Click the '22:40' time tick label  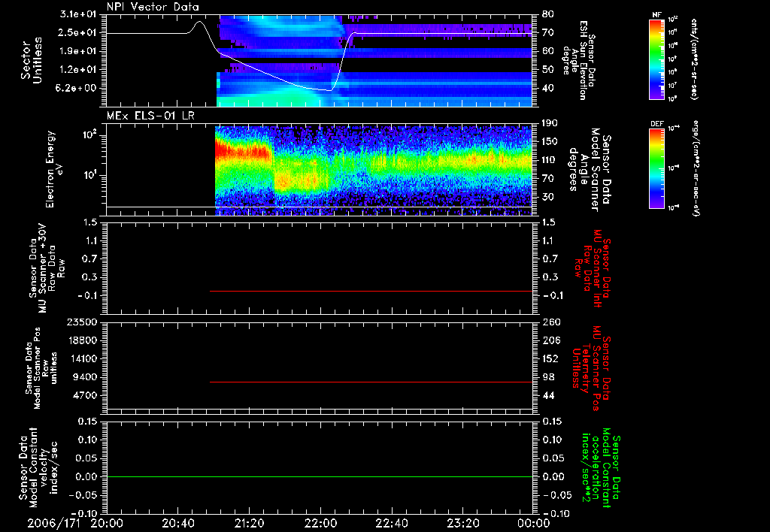[392, 523]
